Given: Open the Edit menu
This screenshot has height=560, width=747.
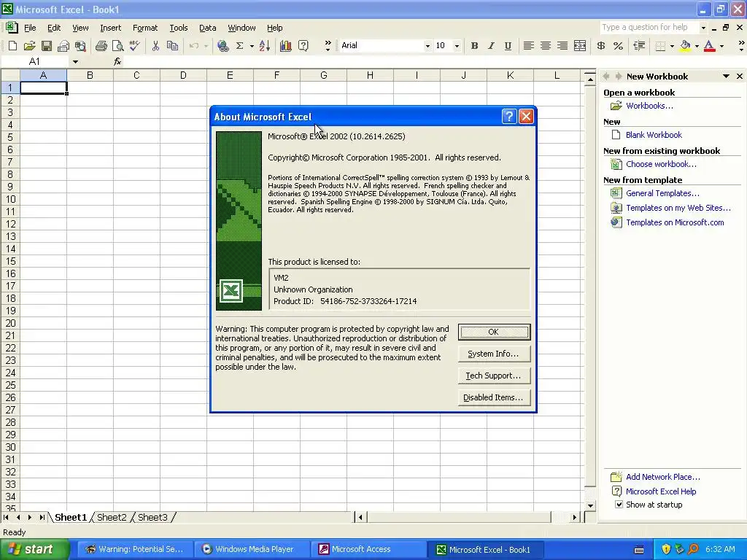Looking at the screenshot, I should tap(54, 28).
